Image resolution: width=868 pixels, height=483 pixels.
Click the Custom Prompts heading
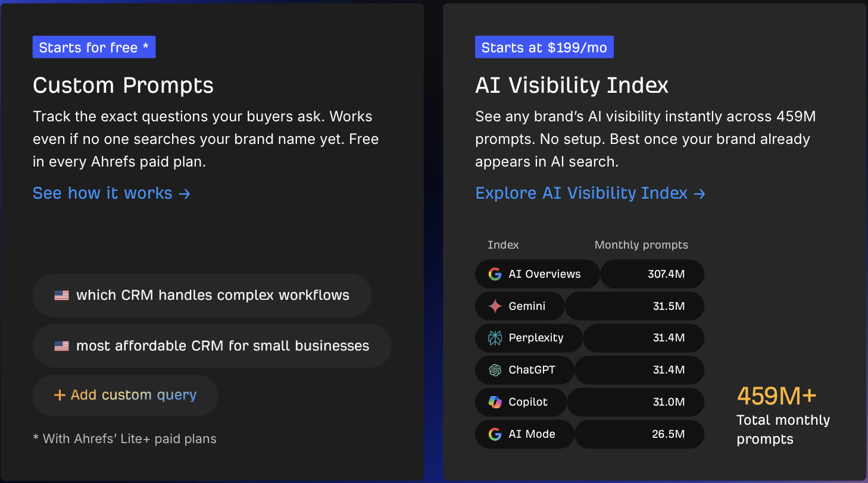click(x=123, y=85)
